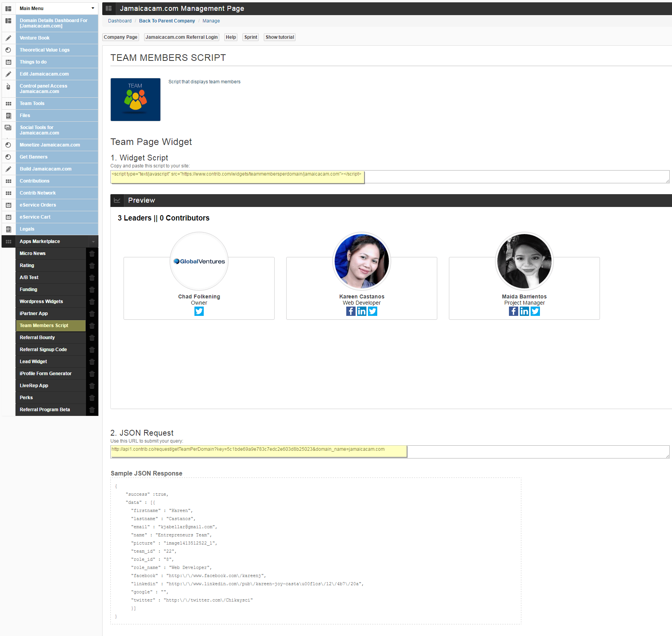
Task: Open Maida Barrientos's Twitter icon
Action: [x=535, y=311]
